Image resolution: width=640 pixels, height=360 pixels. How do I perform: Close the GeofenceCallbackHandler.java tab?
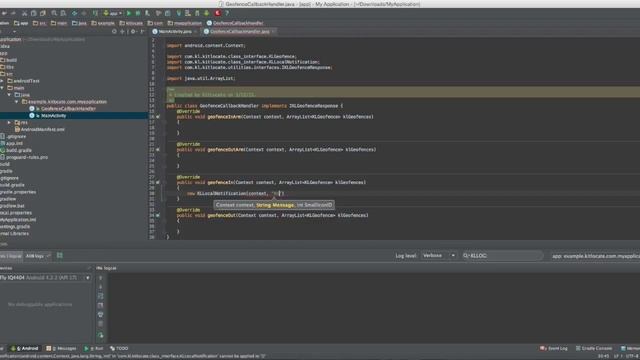tap(273, 31)
